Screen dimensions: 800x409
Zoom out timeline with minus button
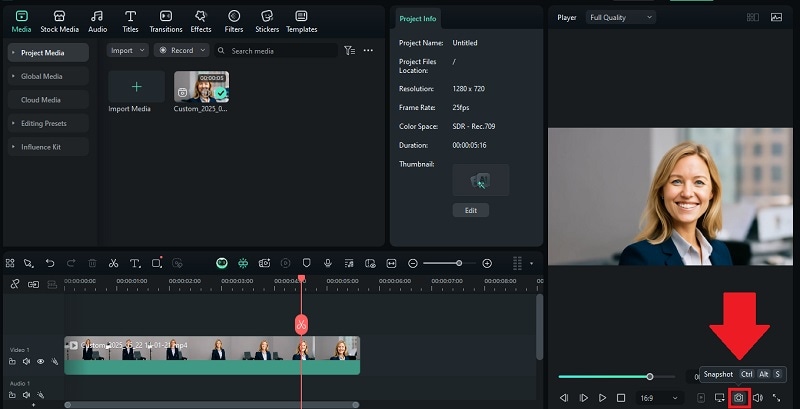[413, 263]
